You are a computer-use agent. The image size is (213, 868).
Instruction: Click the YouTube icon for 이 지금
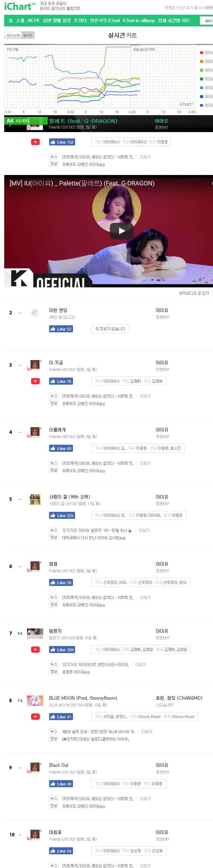point(35,381)
